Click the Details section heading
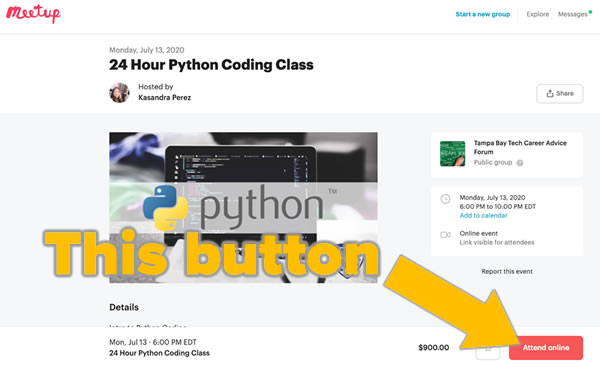The width and height of the screenshot is (600, 367). (124, 307)
